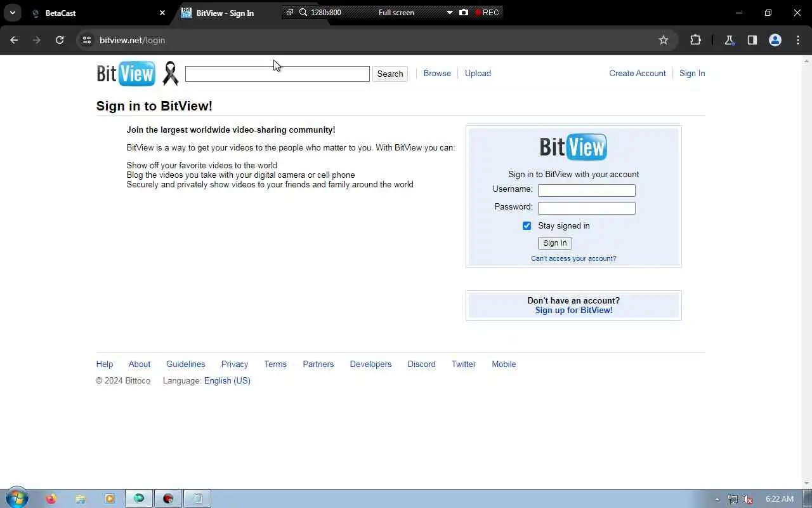Viewport: 812px width, 508px height.
Task: Click the recorder window-region icon
Action: (x=289, y=12)
